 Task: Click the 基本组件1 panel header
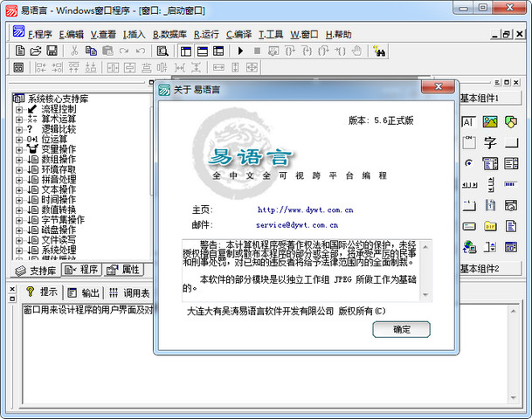pyautogui.click(x=490, y=99)
